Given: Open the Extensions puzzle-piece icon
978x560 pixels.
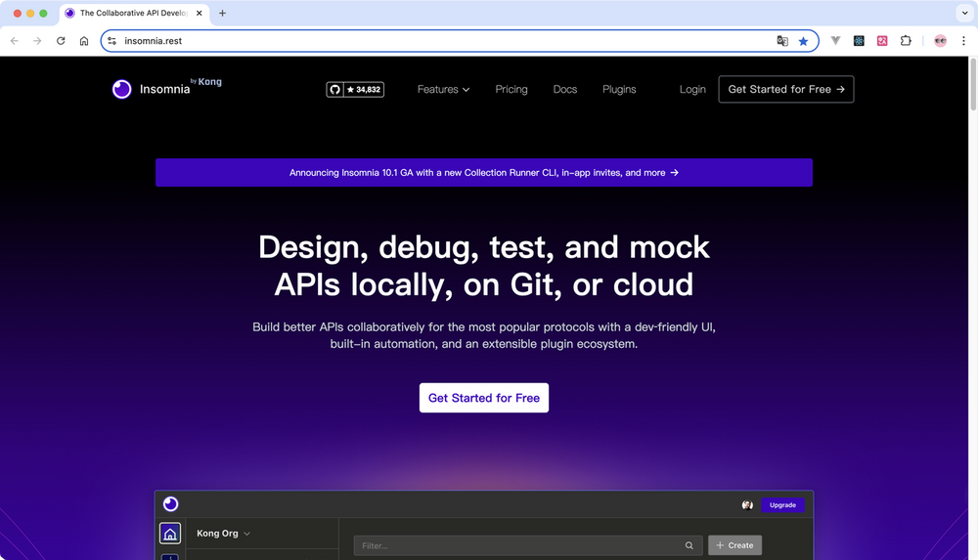Looking at the screenshot, I should point(906,41).
